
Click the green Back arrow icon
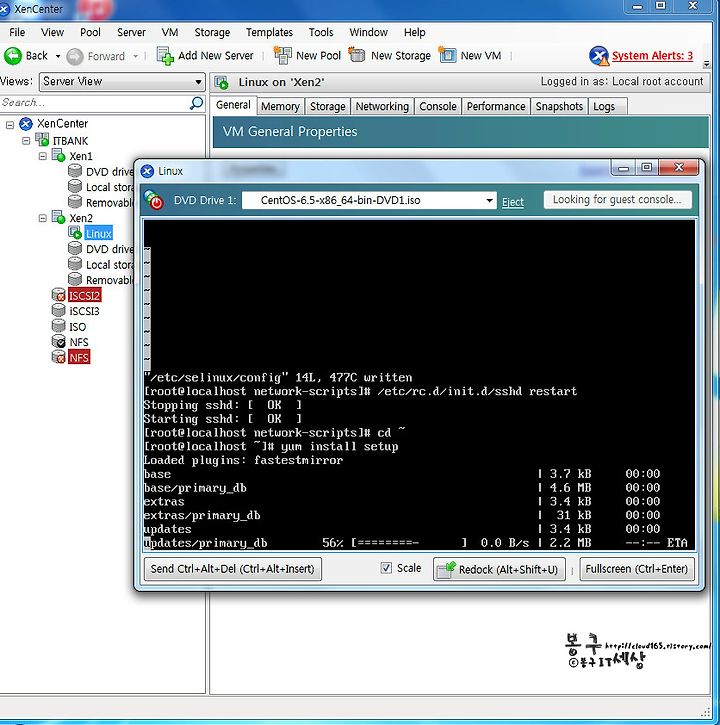[12, 56]
